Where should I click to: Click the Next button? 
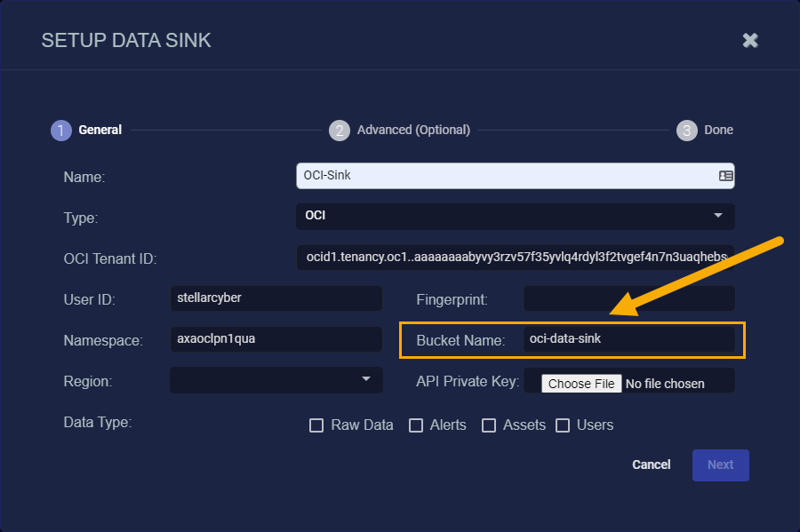720,465
